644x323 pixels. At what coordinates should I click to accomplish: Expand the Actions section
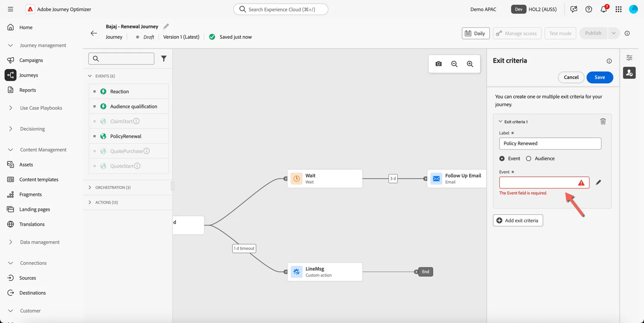pos(90,202)
